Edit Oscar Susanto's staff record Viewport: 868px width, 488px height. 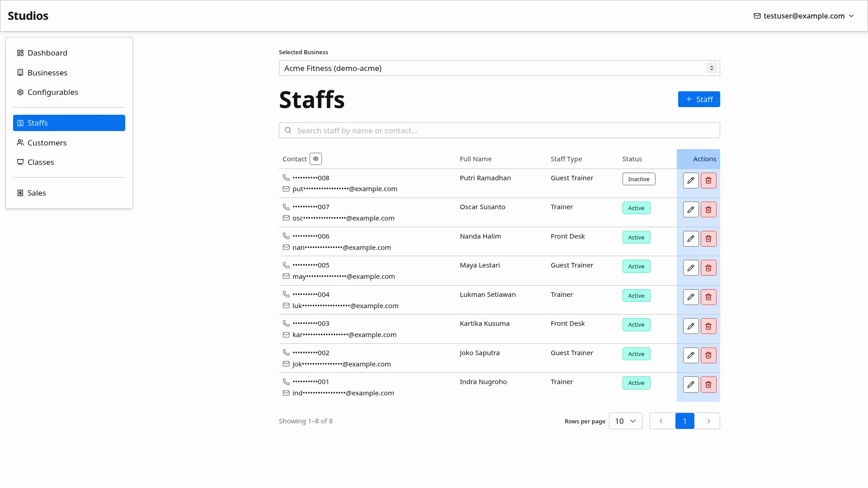[691, 210]
